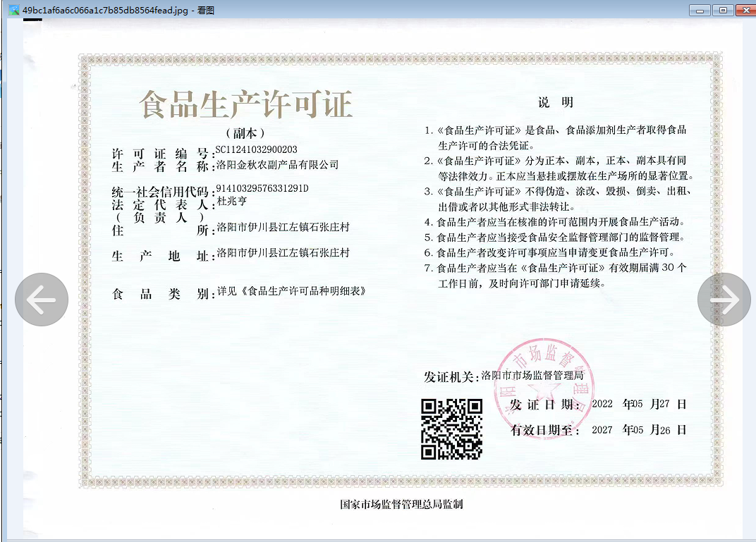Screen dimensions: 756x542
Task: Click the license number SC11241032900203
Action: click(x=256, y=149)
